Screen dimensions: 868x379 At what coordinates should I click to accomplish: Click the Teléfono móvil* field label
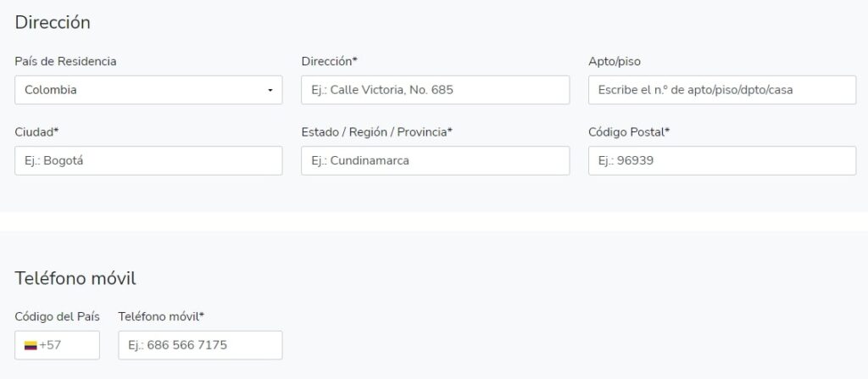pyautogui.click(x=161, y=316)
